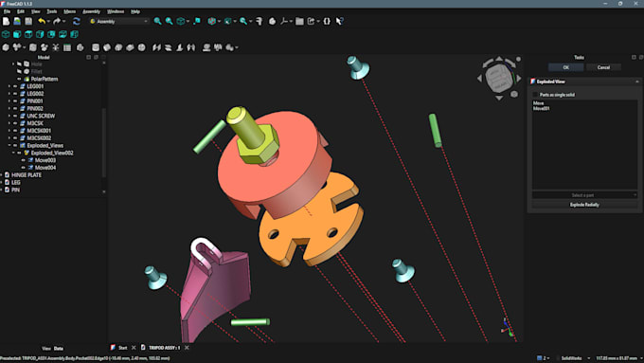This screenshot has width=644, height=363.
Task: Click the sixth cyan view cube icon
Action: click(63, 34)
